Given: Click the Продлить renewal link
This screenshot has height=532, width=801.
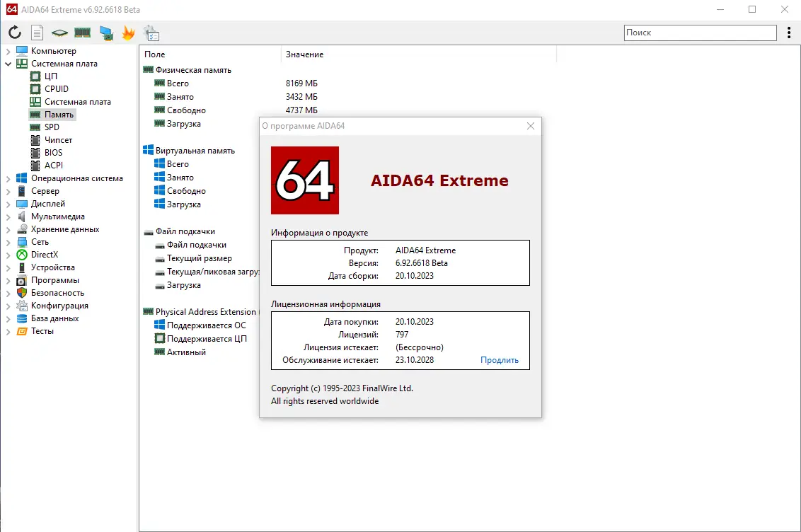Looking at the screenshot, I should point(499,360).
